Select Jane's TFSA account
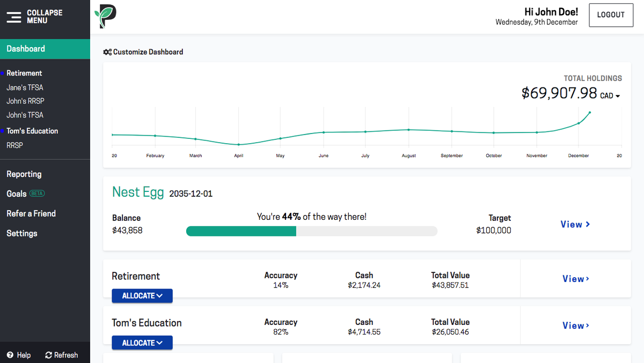Viewport: 644px width, 363px height. (25, 87)
